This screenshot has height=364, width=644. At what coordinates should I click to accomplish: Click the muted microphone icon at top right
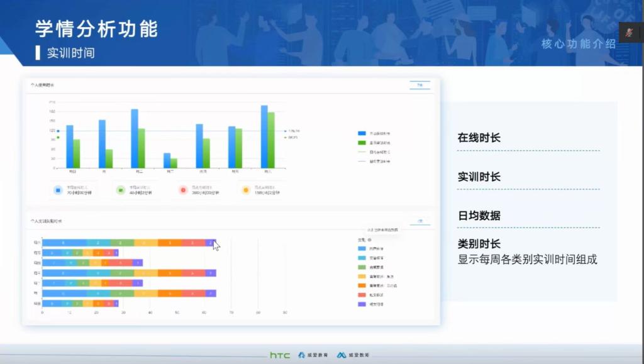[629, 33]
